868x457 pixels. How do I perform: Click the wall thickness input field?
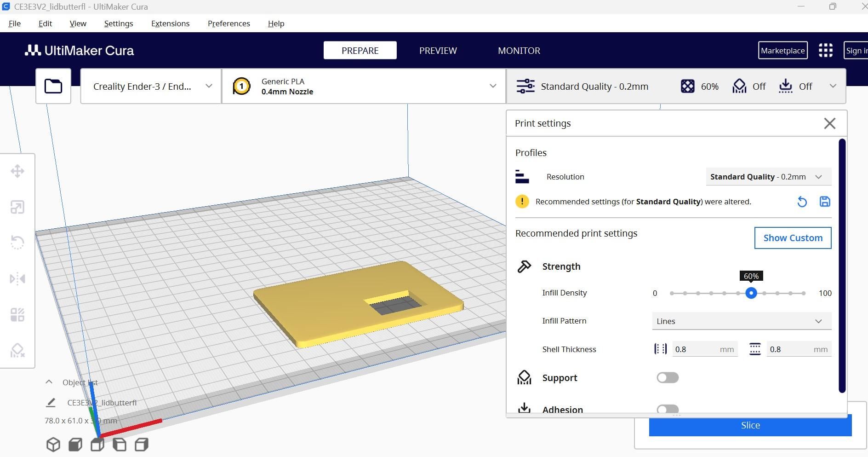click(705, 349)
